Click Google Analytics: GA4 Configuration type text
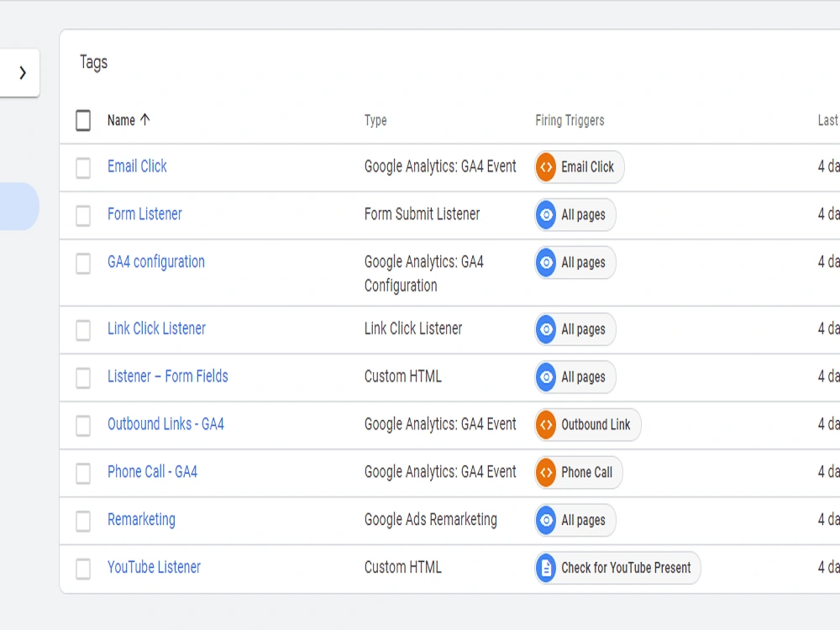This screenshot has height=630, width=840. coord(423,273)
